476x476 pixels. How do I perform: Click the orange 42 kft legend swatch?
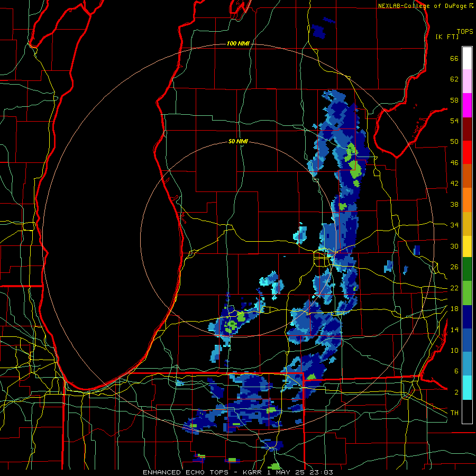(x=467, y=200)
